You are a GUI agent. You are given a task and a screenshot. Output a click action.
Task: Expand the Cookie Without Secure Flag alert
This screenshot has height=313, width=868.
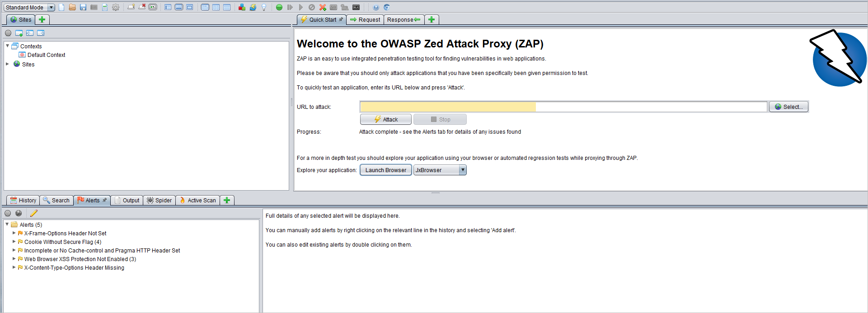[14, 242]
